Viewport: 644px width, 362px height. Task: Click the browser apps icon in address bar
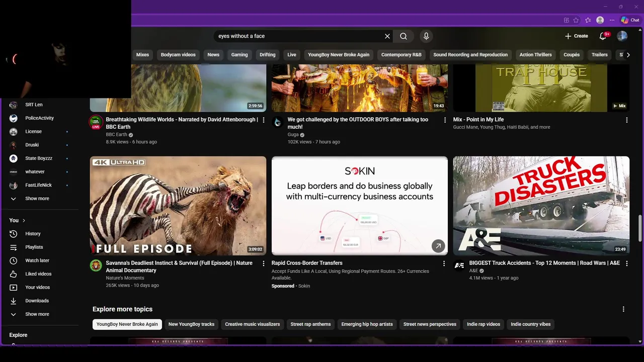(567, 20)
